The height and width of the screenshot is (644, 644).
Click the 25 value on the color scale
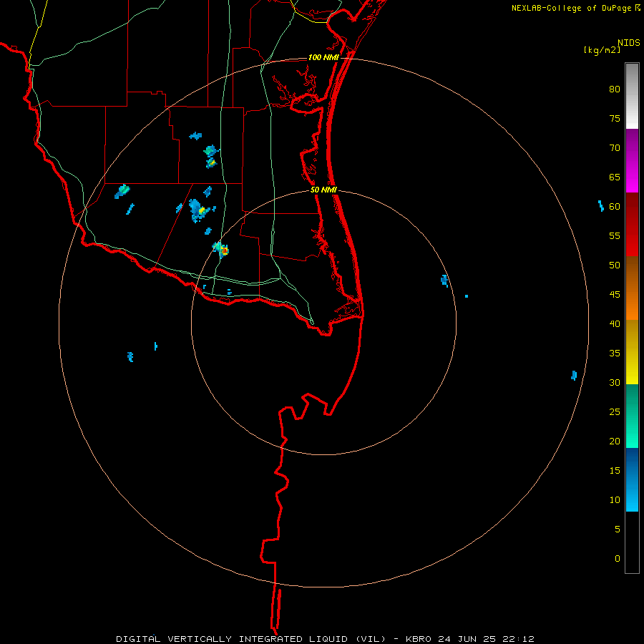coord(615,412)
